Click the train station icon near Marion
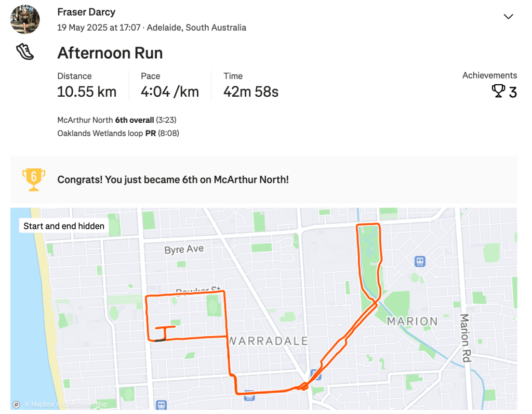This screenshot has width=532, height=414. pyautogui.click(x=420, y=261)
